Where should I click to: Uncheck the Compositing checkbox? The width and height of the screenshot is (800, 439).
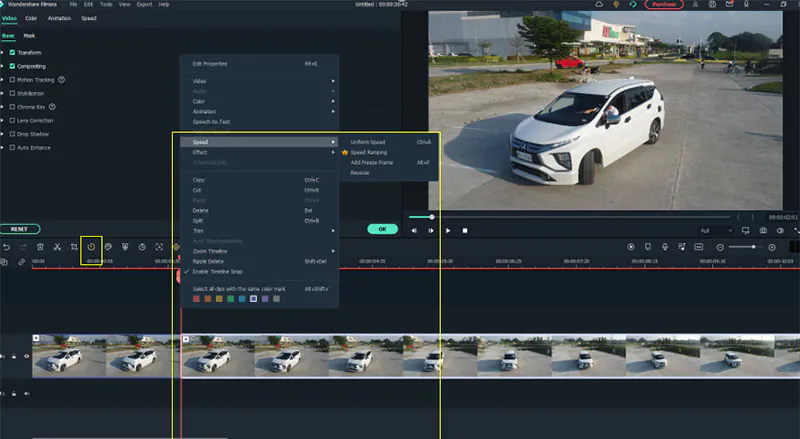12,66
